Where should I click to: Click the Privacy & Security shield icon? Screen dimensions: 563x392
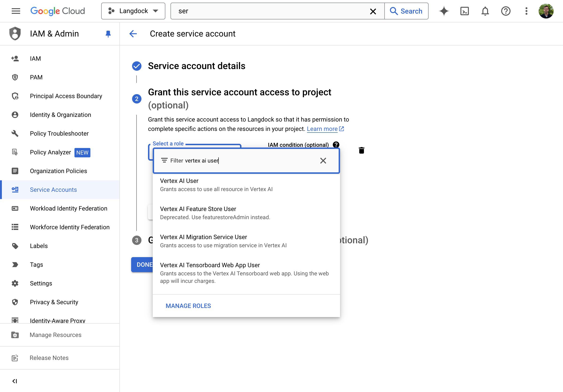coord(15,302)
